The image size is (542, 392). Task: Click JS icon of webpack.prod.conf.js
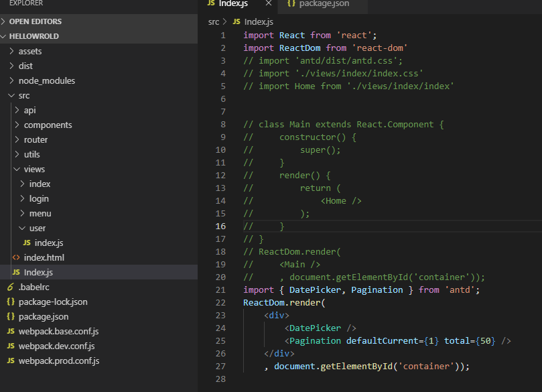[x=11, y=361]
